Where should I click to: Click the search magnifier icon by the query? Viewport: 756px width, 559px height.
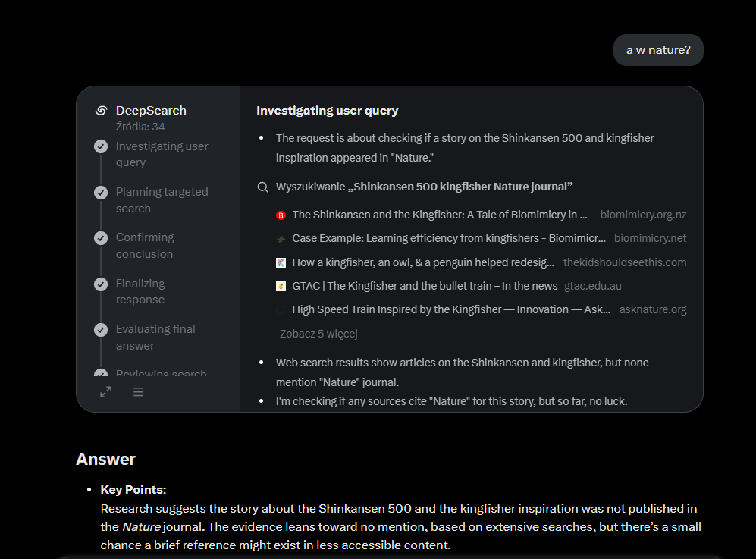pos(263,187)
